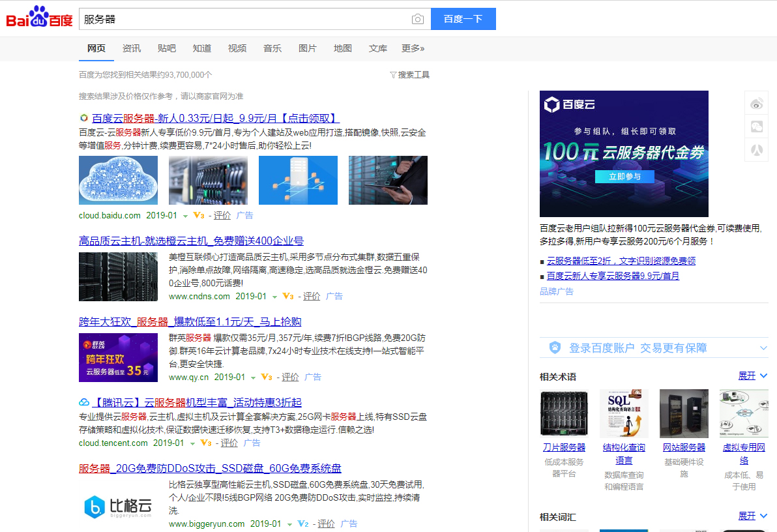The width and height of the screenshot is (777, 532).
Task: Click the shield icon in the login bar
Action: point(555,347)
